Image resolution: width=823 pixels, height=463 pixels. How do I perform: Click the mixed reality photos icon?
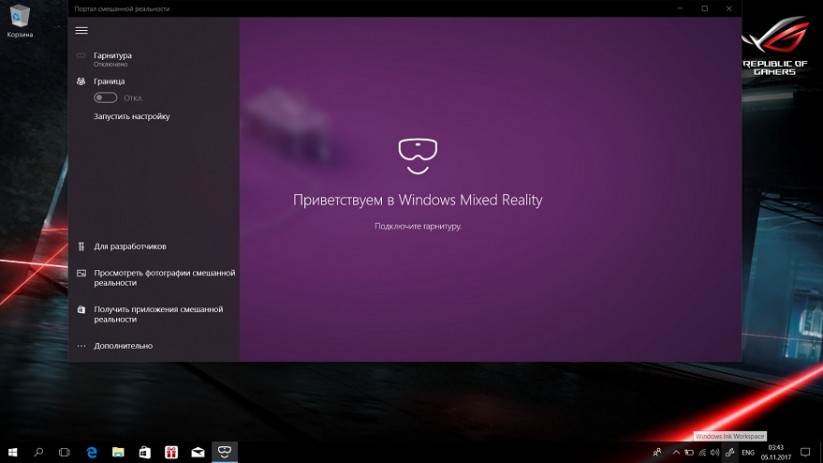[x=81, y=273]
